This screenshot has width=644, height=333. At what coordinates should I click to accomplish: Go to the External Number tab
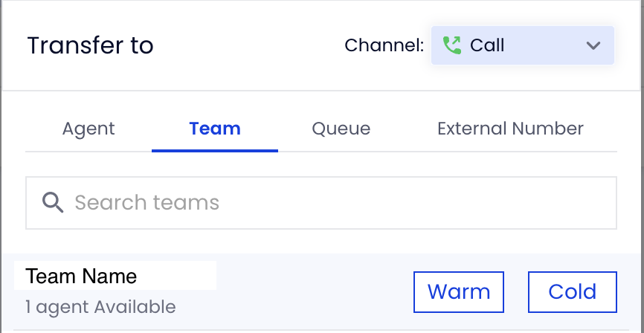click(x=510, y=129)
